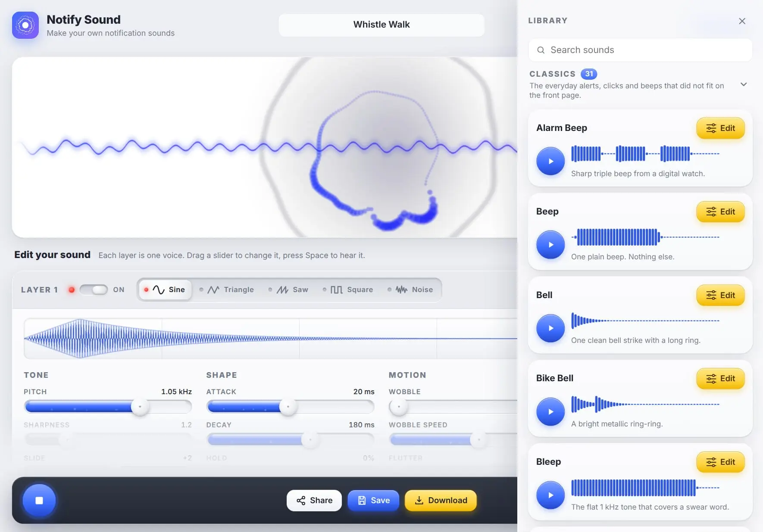
Task: Collapse the Classics category chevron
Action: (x=744, y=84)
